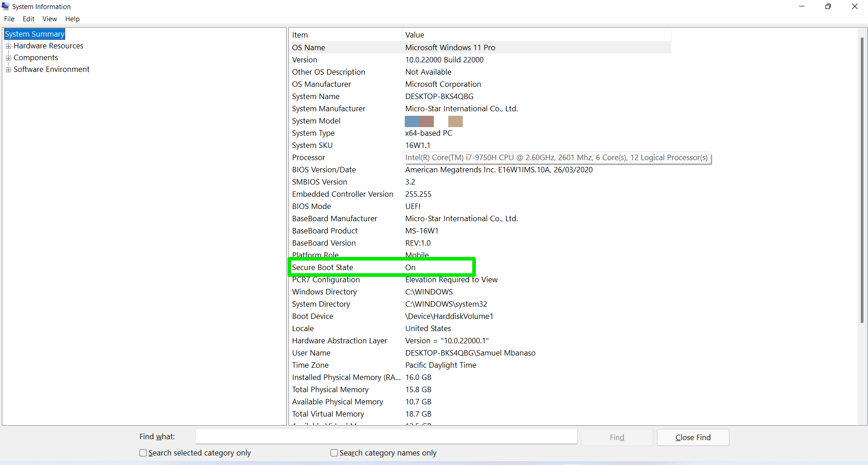Viewport: 868px width, 465px height.
Task: Open the View menu
Action: 50,19
